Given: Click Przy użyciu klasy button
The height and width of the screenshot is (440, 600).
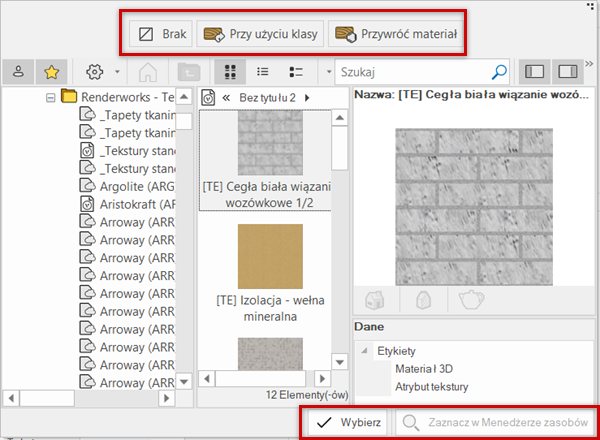Looking at the screenshot, I should (260, 35).
